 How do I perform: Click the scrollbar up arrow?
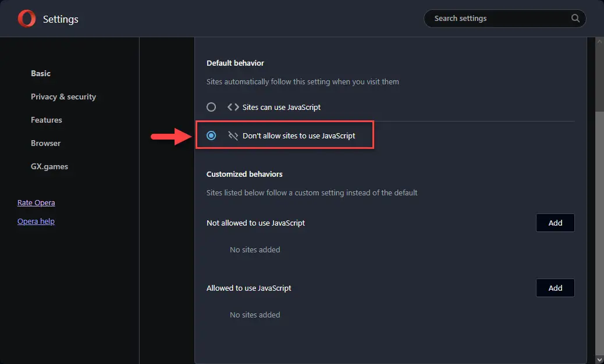click(x=599, y=41)
